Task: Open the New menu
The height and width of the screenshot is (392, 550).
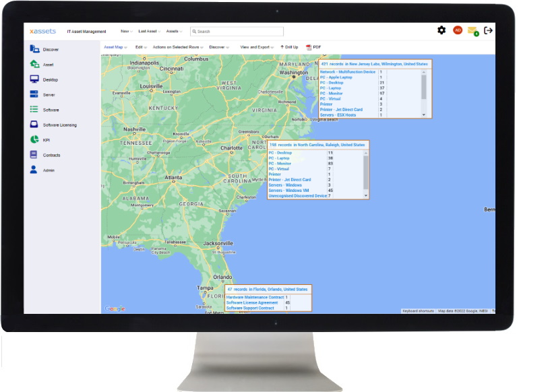Action: [x=126, y=31]
